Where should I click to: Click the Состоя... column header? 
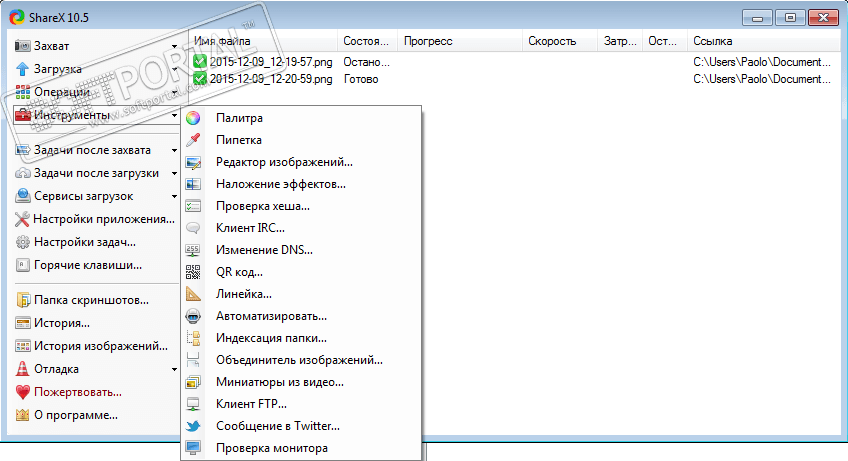367,41
